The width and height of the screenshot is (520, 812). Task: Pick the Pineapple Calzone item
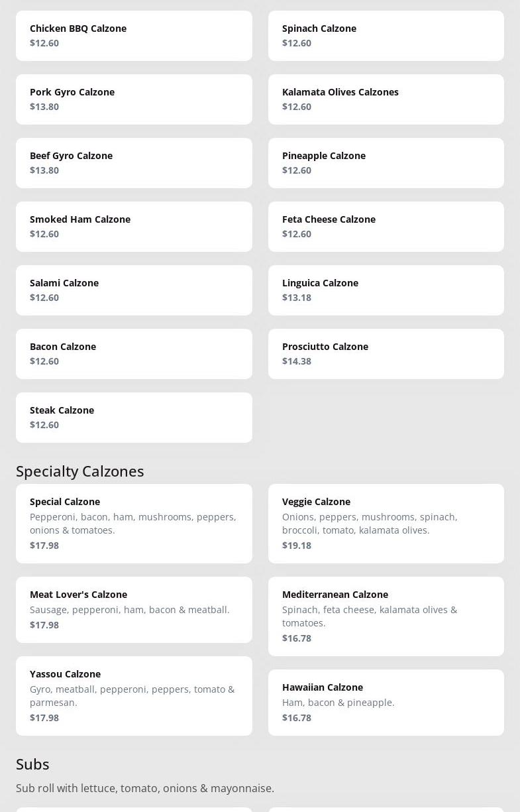386,163
